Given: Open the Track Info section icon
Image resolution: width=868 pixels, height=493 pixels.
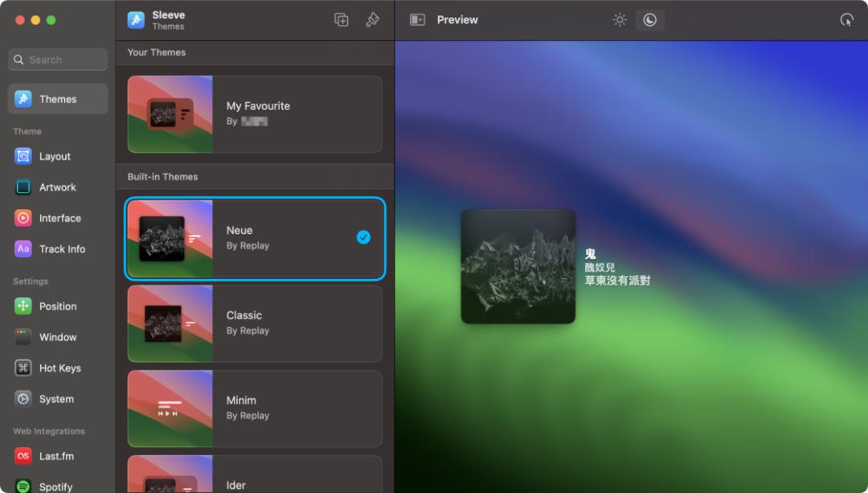Looking at the screenshot, I should pyautogui.click(x=23, y=249).
